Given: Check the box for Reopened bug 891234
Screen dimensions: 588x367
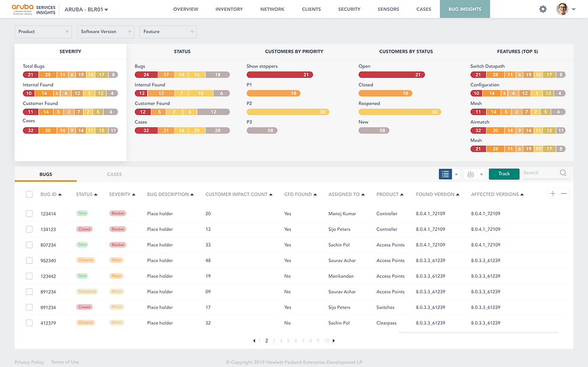Looking at the screenshot, I should 29,291.
